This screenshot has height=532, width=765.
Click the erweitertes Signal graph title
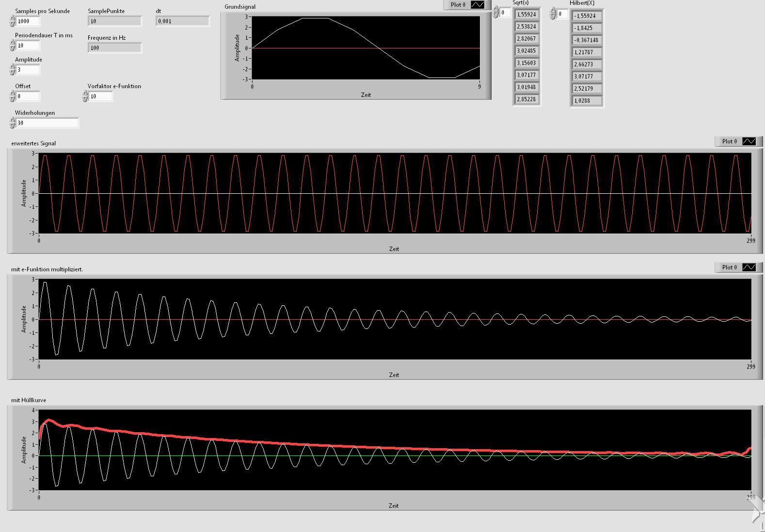33,143
